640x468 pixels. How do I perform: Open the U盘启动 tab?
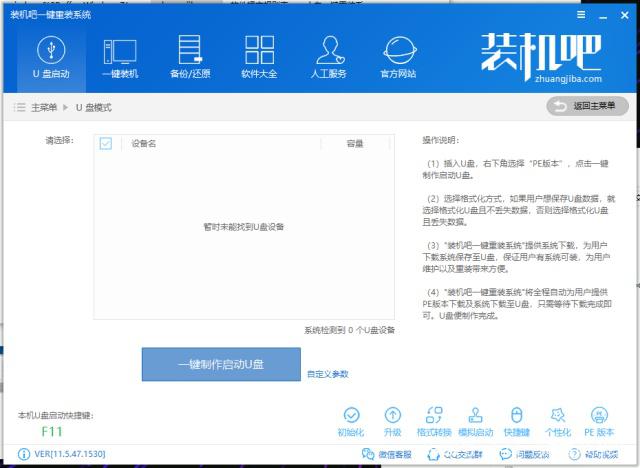(x=51, y=57)
